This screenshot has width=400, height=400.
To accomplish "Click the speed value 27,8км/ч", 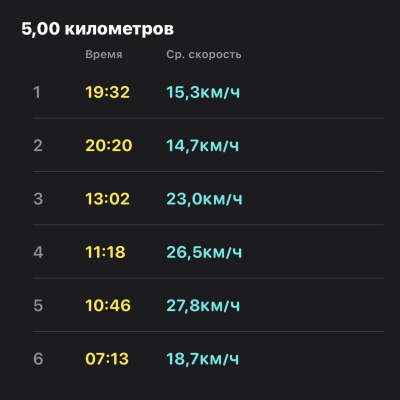I will pos(203,305).
